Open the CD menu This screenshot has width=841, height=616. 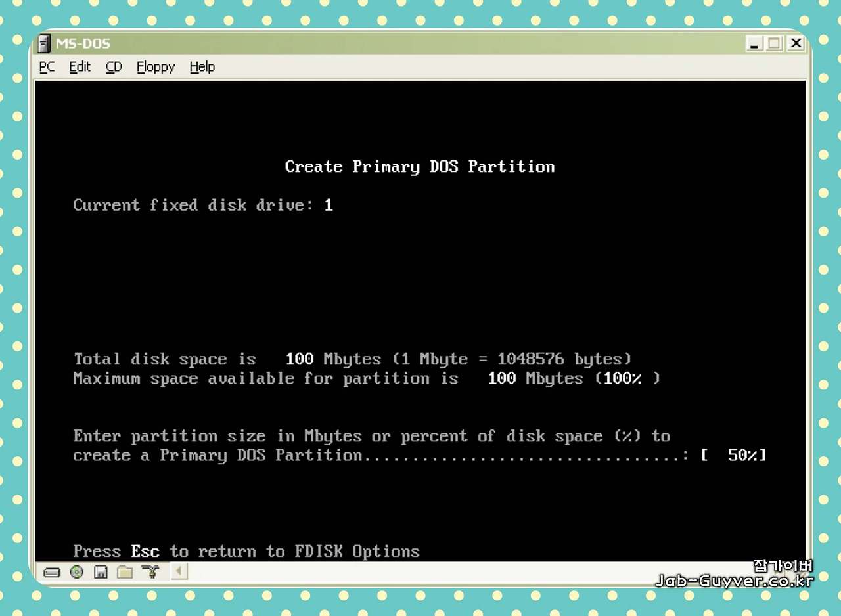pos(113,66)
